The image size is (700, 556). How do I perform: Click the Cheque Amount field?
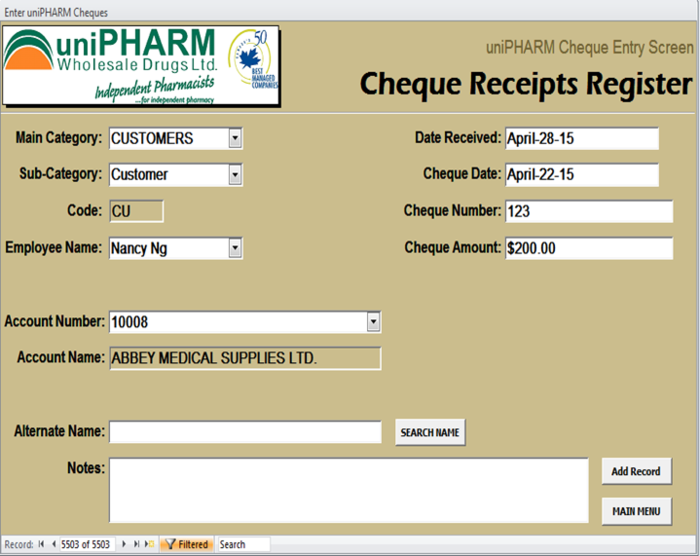[589, 248]
